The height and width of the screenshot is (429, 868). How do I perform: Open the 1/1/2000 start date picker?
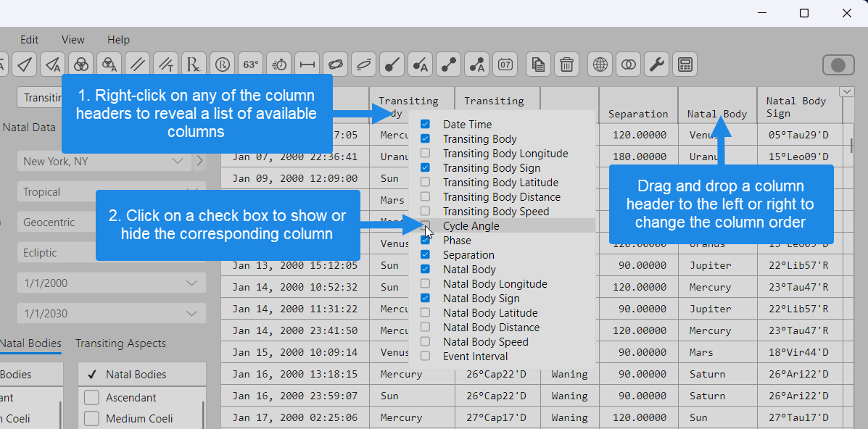pos(111,283)
